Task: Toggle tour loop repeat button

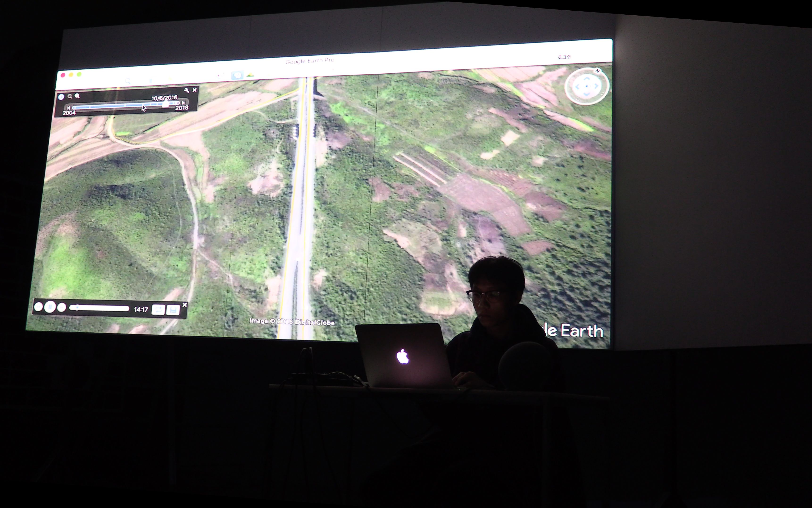Action: [x=158, y=310]
